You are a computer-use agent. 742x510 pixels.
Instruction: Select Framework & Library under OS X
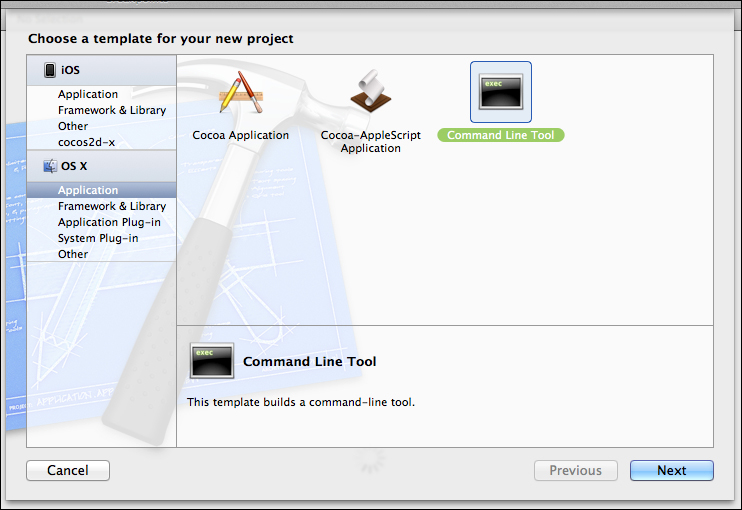point(101,206)
